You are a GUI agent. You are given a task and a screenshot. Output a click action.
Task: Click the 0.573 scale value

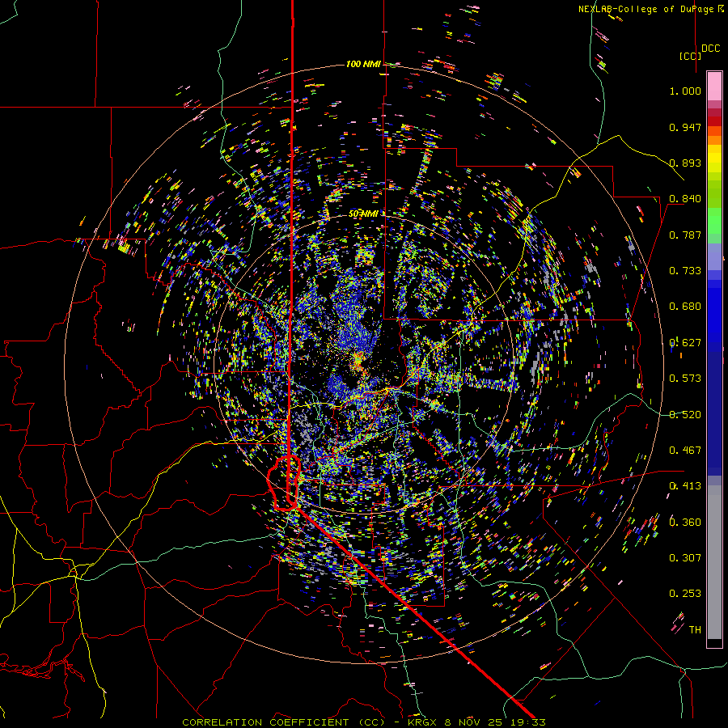685,379
